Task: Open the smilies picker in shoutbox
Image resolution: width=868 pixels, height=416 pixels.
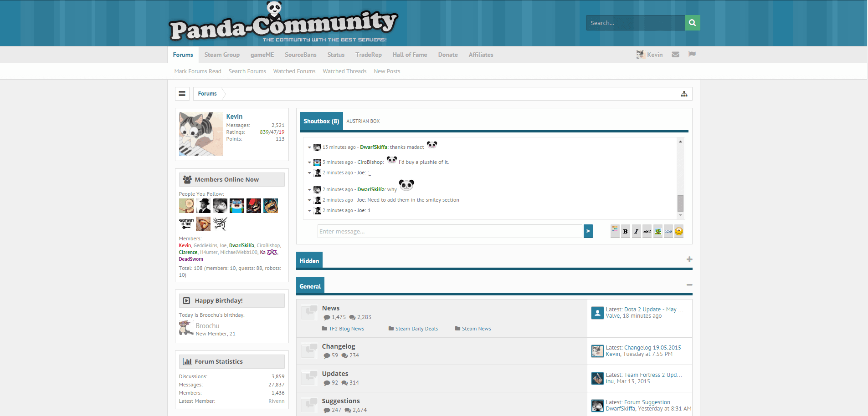Action: pos(678,231)
